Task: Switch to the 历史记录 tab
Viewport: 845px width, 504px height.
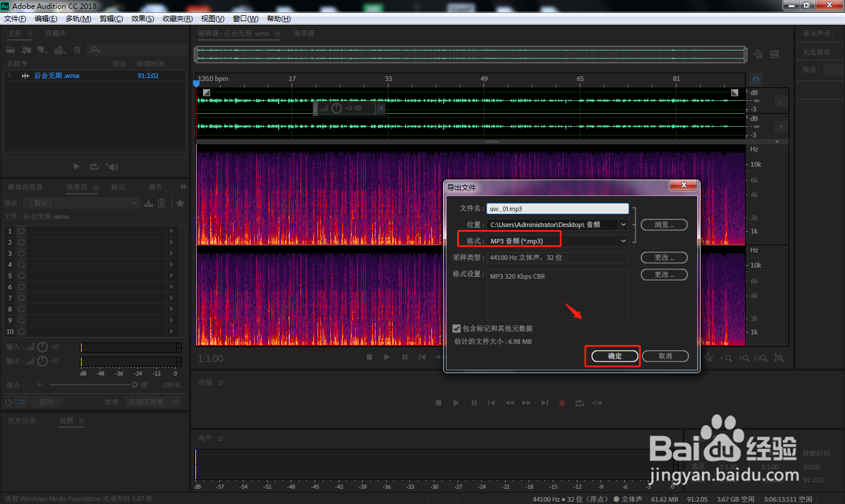Action: coord(22,421)
